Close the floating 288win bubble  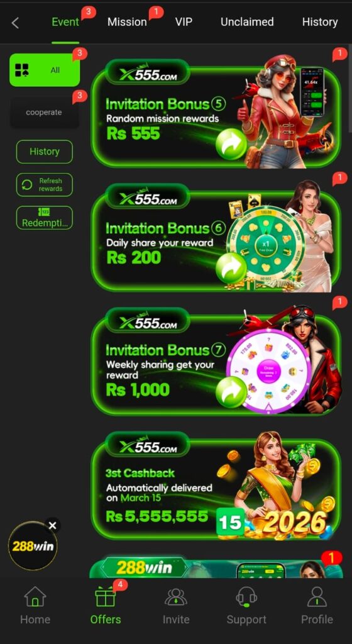(x=53, y=525)
